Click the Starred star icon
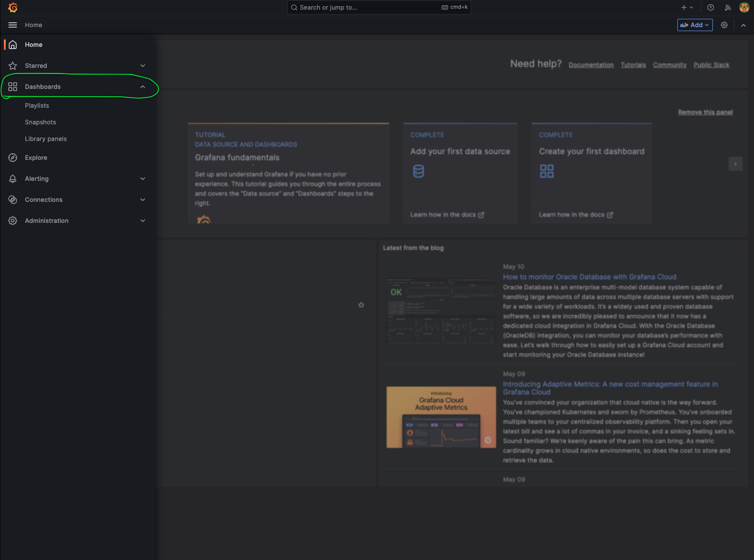Image resolution: width=754 pixels, height=560 pixels. coord(13,66)
